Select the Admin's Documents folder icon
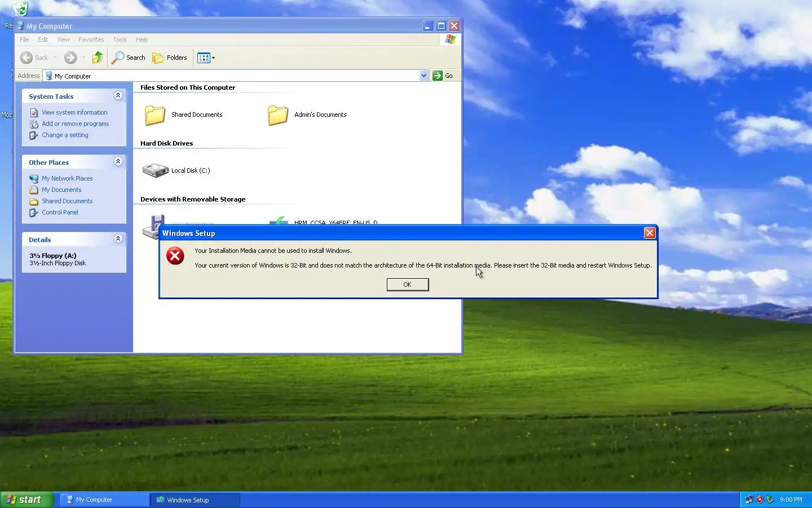812x508 pixels. 277,115
